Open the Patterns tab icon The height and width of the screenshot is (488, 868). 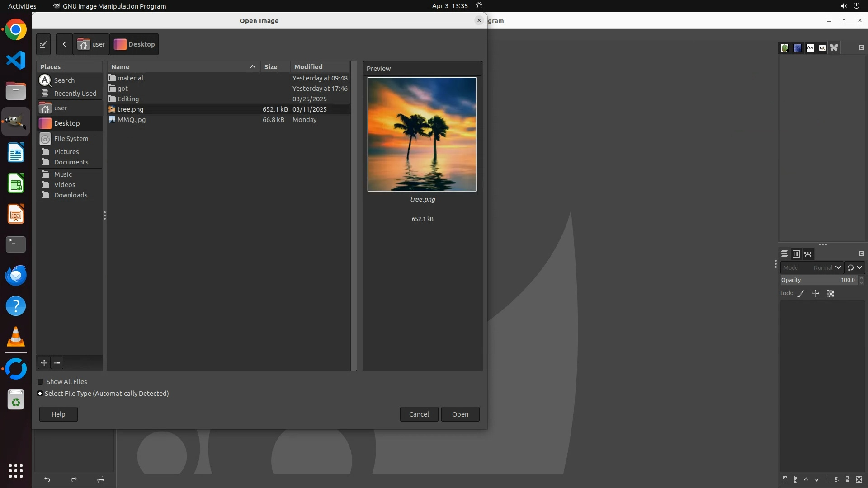[x=797, y=48]
